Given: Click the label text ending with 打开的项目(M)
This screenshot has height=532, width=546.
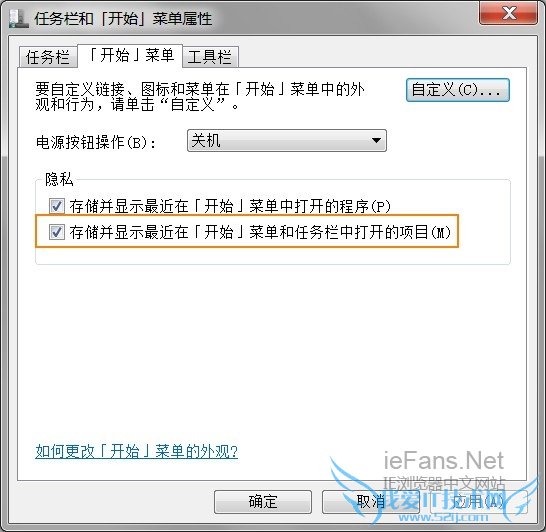Looking at the screenshot, I should pyautogui.click(x=260, y=232).
